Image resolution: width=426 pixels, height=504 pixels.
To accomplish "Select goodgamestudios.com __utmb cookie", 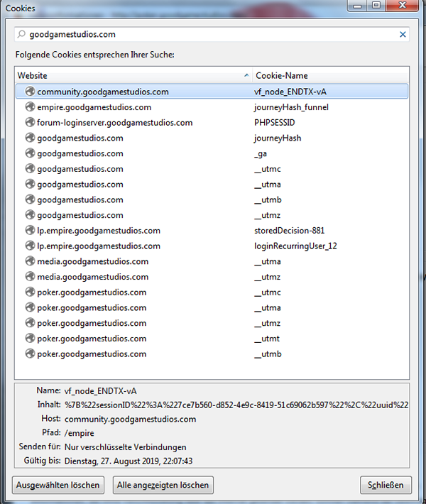I will pyautogui.click(x=212, y=199).
